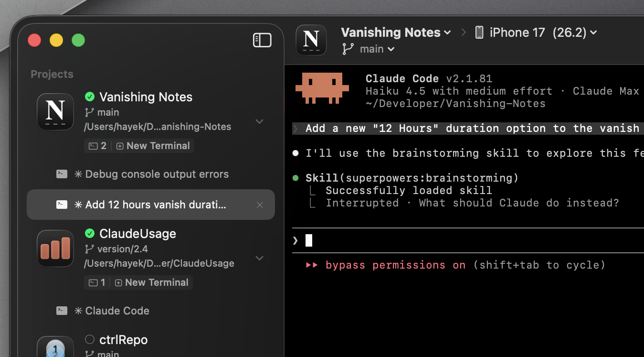Click the git branch icon beside toolbar main

[348, 49]
